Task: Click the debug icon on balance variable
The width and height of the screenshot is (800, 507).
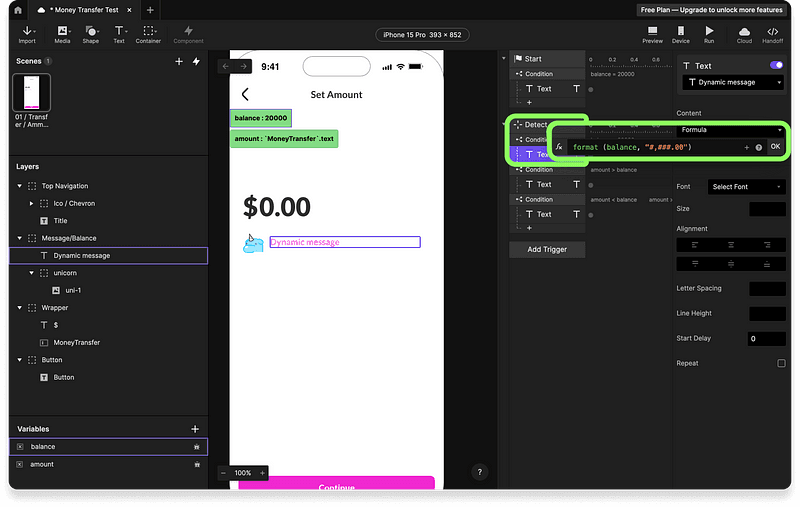Action: [197, 447]
